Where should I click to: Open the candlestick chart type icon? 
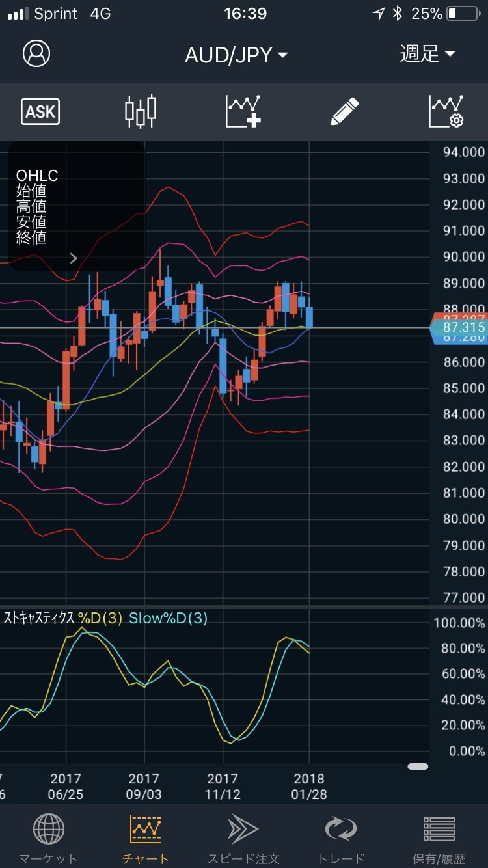(141, 111)
